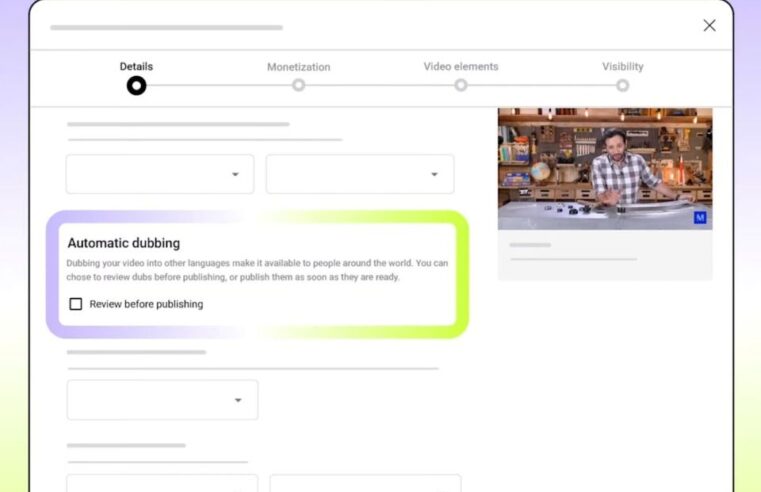Click the video preview thumbnail
Screen dimensions: 761x492
coord(605,168)
